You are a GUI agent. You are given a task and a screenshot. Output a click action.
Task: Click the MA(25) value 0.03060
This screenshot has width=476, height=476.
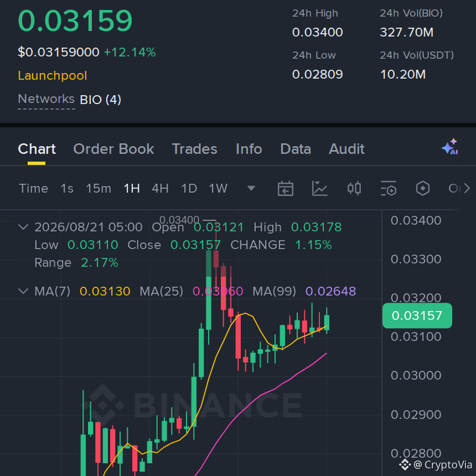point(218,291)
